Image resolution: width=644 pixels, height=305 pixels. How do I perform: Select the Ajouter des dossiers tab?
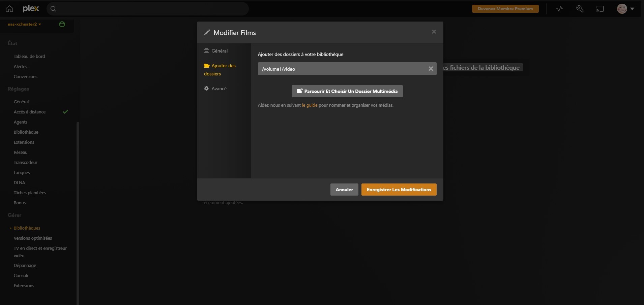pyautogui.click(x=220, y=70)
